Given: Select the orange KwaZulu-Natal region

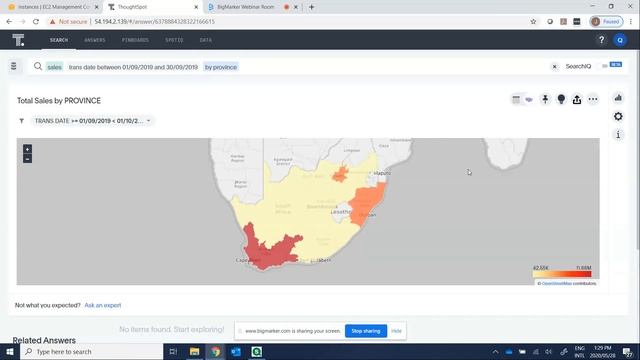Looking at the screenshot, I should tap(367, 202).
